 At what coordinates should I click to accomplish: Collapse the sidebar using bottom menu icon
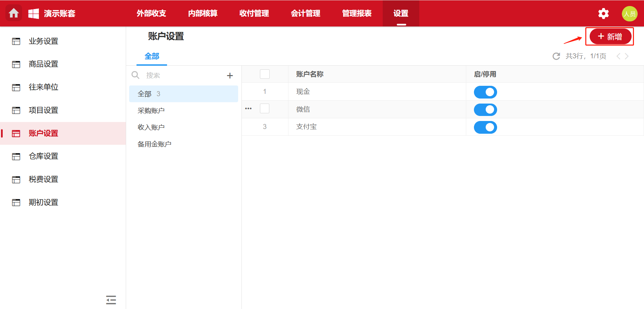point(111,300)
